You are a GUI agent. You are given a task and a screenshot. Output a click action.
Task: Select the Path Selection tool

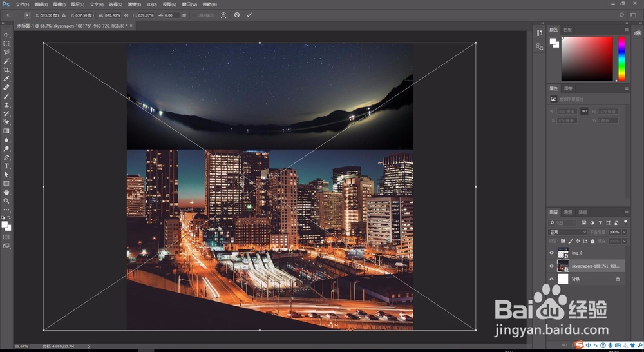click(6, 175)
